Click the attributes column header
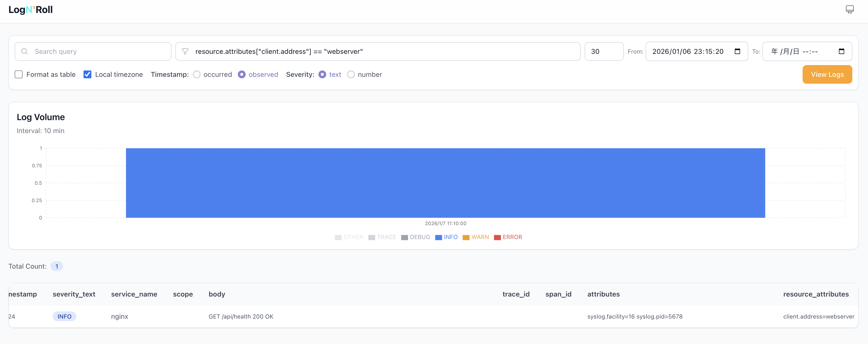868x344 pixels. pos(603,294)
